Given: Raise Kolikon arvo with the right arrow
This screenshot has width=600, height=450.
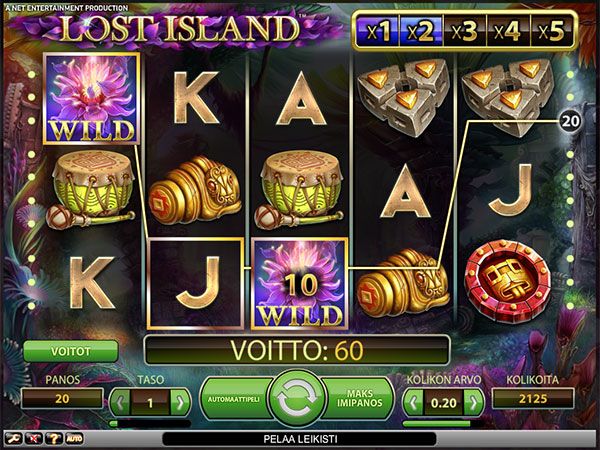Looking at the screenshot, I should coord(473,403).
